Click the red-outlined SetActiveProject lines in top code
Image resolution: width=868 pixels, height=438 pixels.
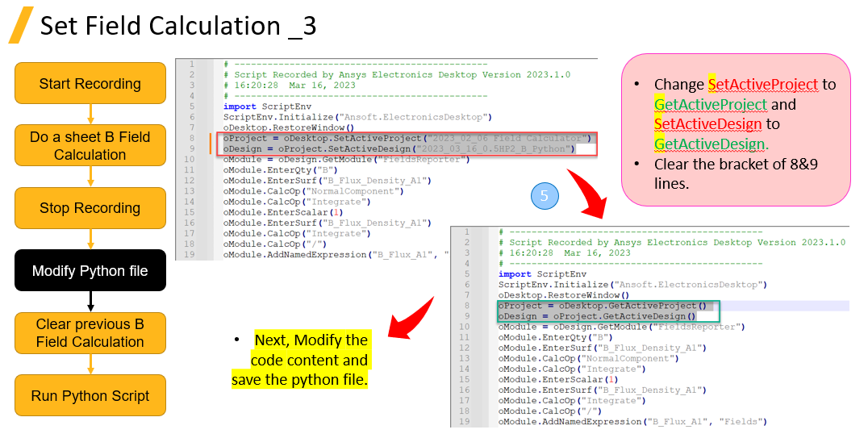(x=407, y=144)
